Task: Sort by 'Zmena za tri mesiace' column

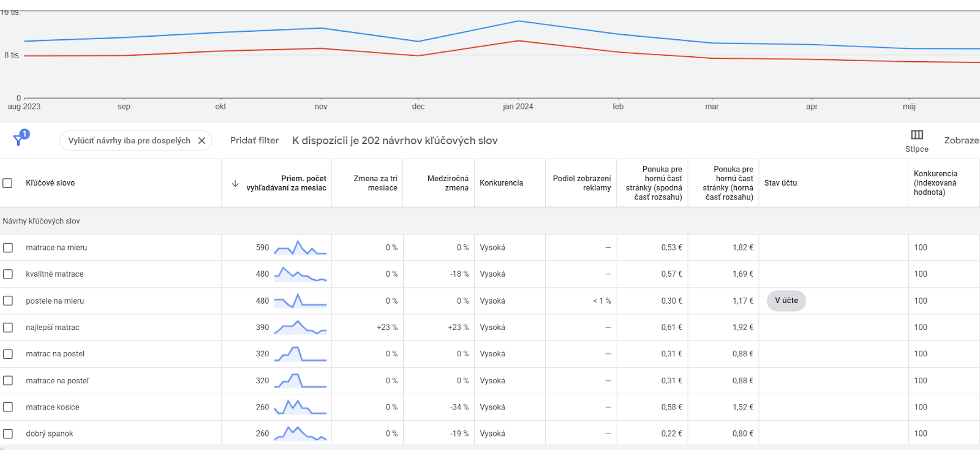Action: tap(375, 183)
